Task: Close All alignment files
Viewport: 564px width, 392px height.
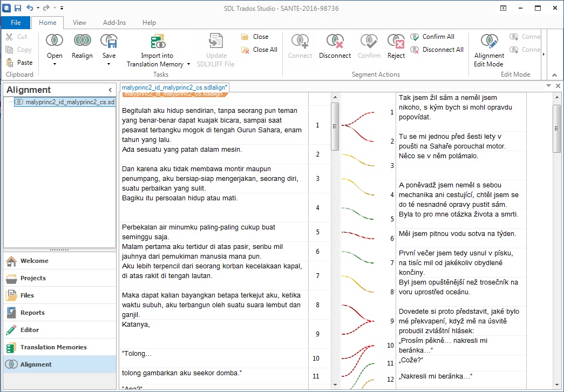Action: 260,50
